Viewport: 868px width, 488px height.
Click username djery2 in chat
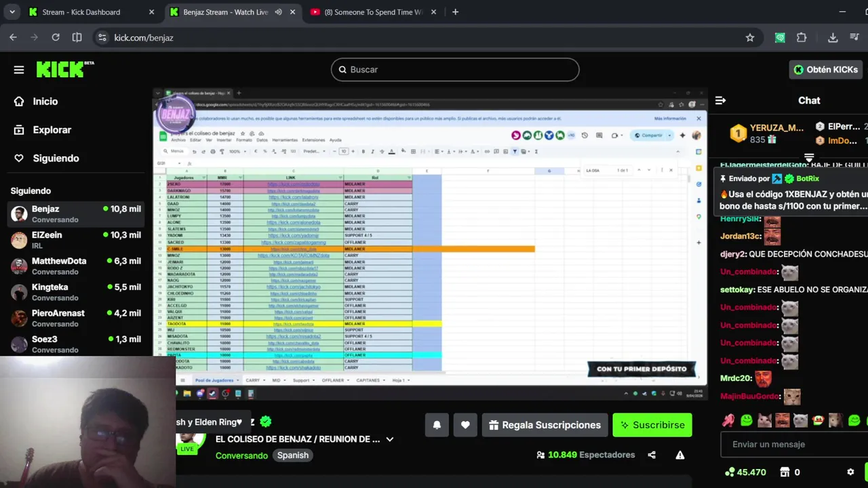[x=732, y=254]
